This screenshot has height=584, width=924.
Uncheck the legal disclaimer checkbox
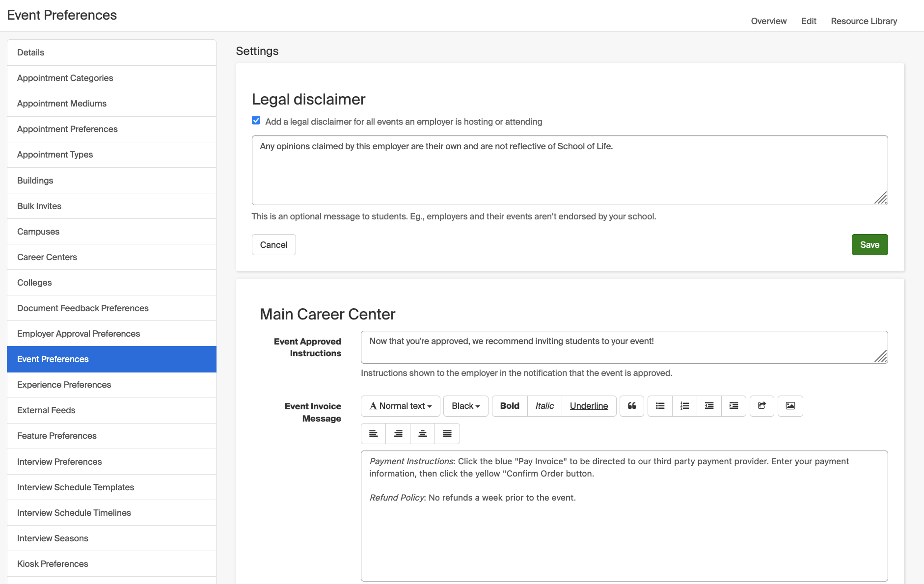click(x=256, y=121)
